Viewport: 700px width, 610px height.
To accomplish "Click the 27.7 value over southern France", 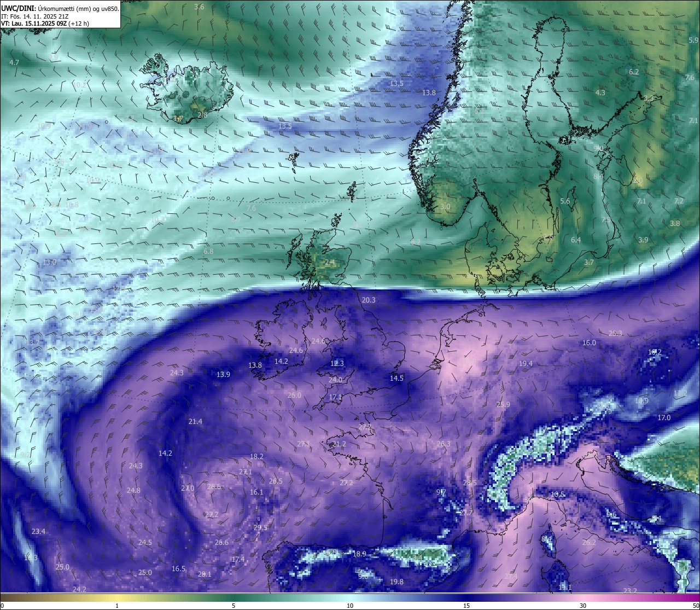I will [x=465, y=513].
